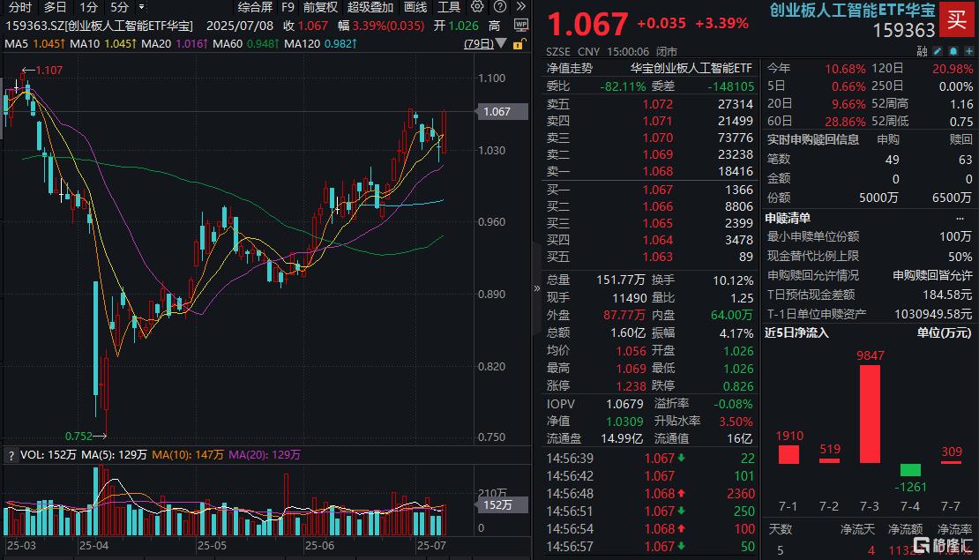Image resolution: width=979 pixels, height=560 pixels.
Task: Click the ? help icon beside VOL
Action: [x=11, y=456]
